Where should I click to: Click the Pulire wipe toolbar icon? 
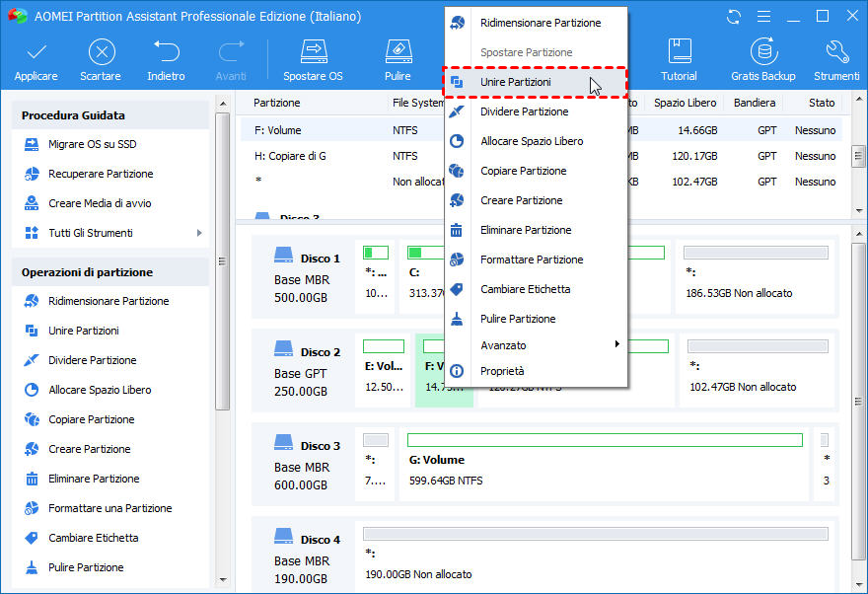pyautogui.click(x=398, y=60)
